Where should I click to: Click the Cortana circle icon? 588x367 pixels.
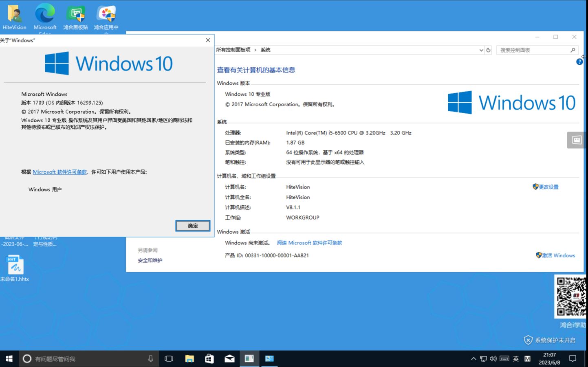point(27,358)
